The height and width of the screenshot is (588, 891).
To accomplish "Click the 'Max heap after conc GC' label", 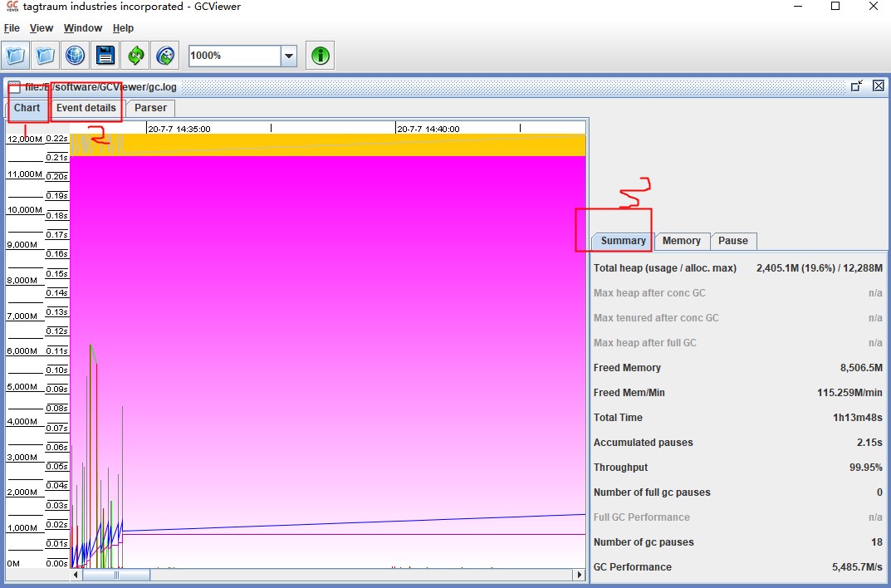I will click(x=649, y=293).
